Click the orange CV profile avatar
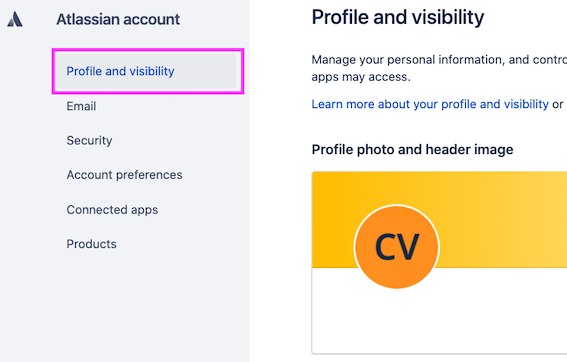The width and height of the screenshot is (567, 362). pos(397,247)
